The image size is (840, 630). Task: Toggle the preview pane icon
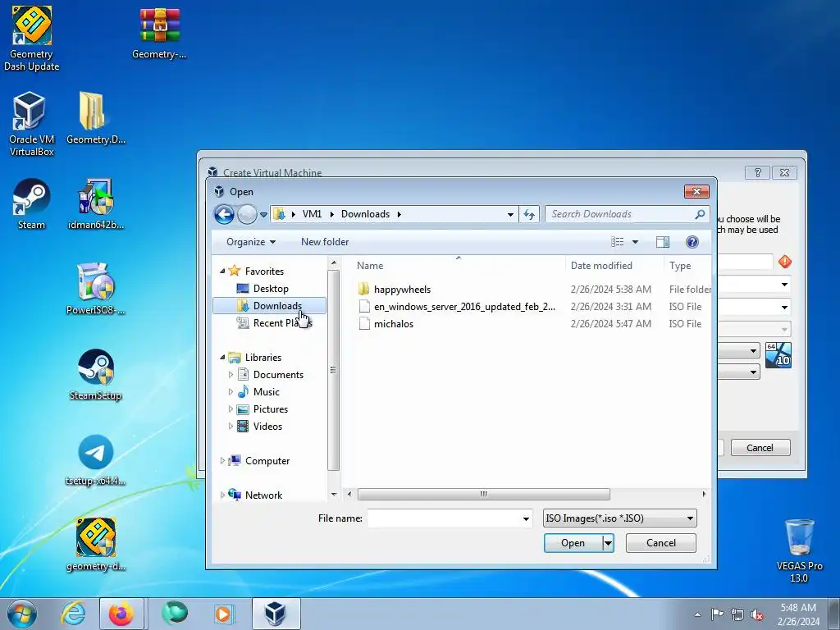pos(663,242)
